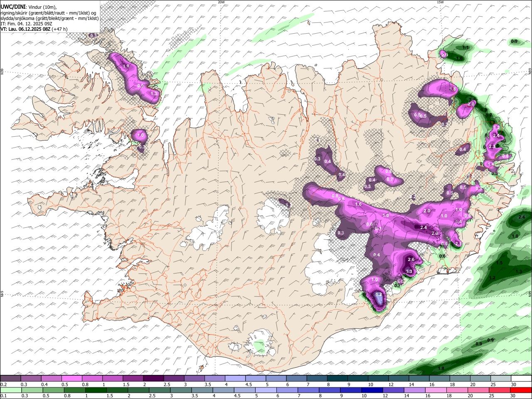Click the 'IT: Fim. 04. 12. 2025 09Z' line
532x399 pixels.
pos(26,24)
